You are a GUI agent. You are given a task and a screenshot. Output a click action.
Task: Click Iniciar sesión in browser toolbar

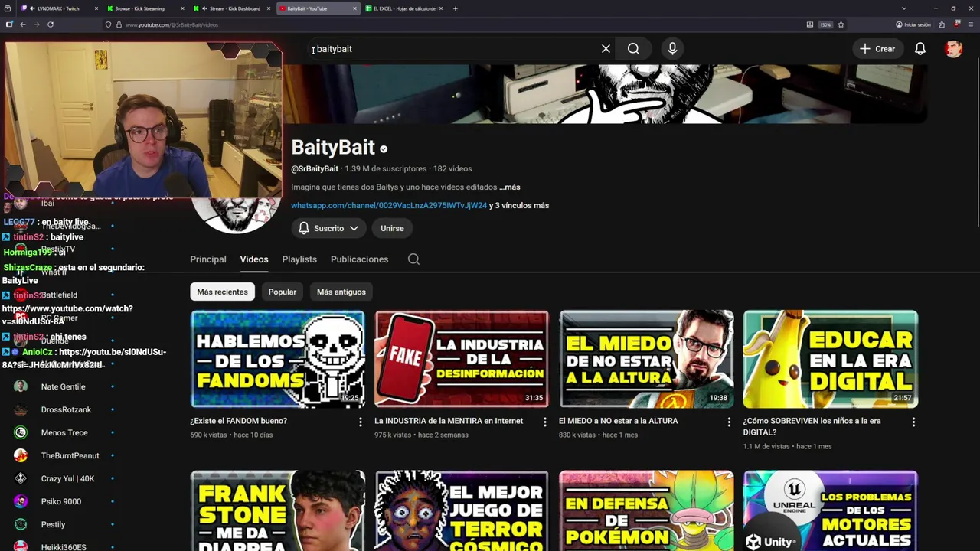pos(913,24)
